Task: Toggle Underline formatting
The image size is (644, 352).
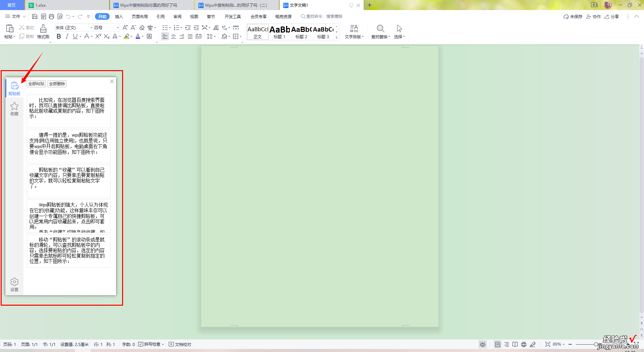Action: (x=75, y=36)
